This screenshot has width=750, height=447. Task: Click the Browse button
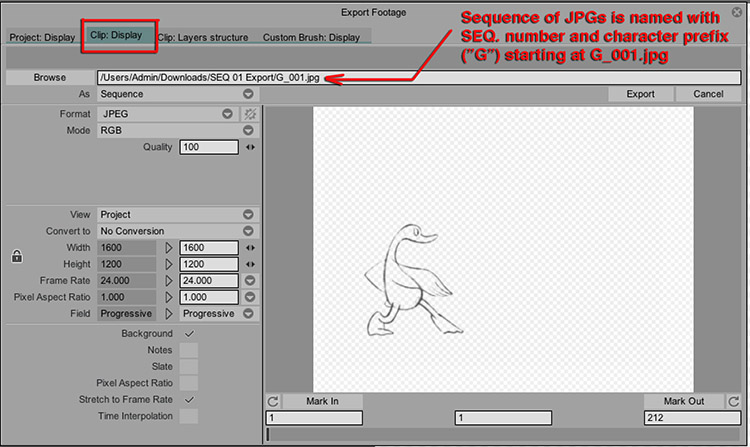(50, 77)
